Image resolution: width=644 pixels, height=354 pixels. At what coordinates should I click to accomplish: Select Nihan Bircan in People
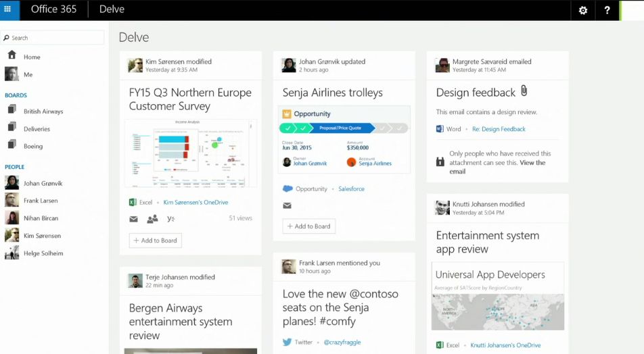41,218
